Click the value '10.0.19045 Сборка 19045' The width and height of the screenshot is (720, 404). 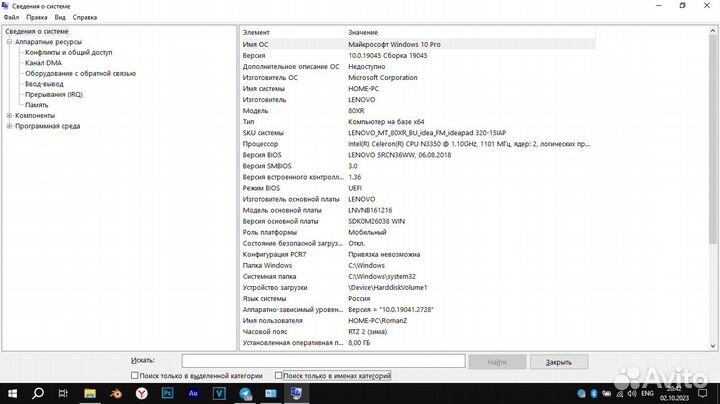click(388, 56)
